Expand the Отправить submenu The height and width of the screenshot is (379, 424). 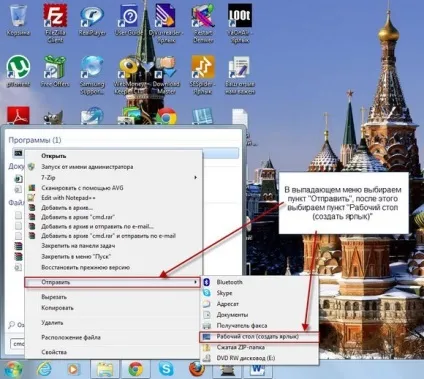[x=113, y=282]
